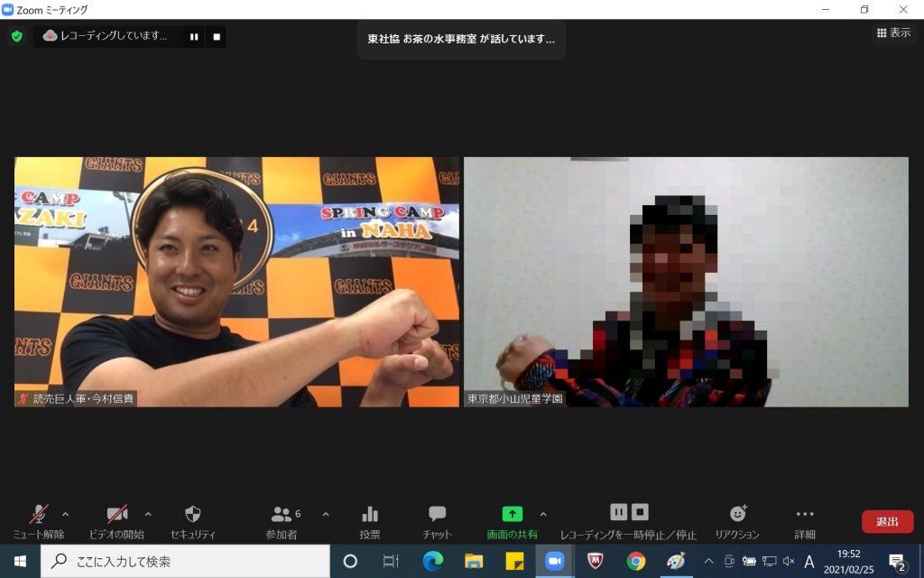Start Share Screen with green icon

click(x=512, y=520)
